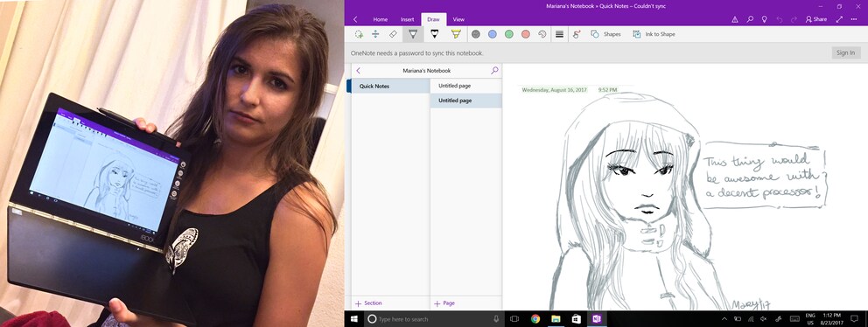Viewport: 868px width, 327px height.
Task: Choose the green ink color
Action: pos(508,34)
